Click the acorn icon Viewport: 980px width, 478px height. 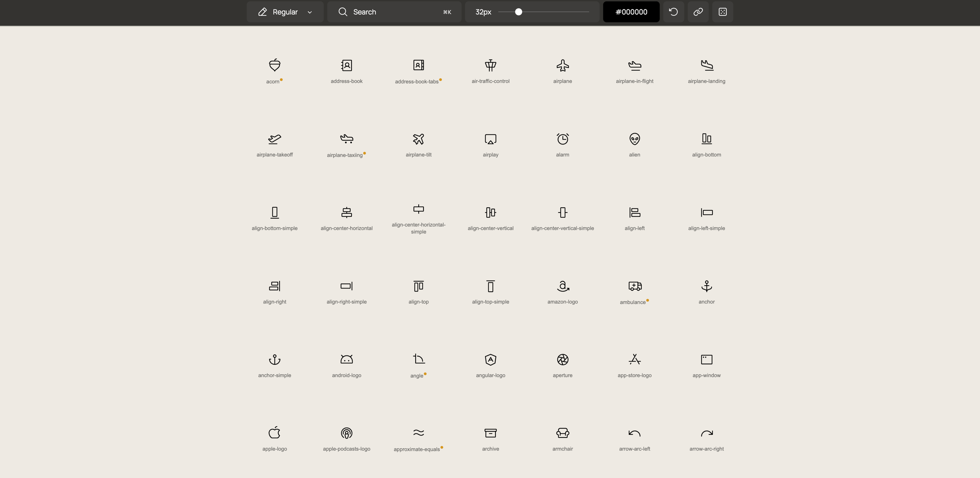274,65
